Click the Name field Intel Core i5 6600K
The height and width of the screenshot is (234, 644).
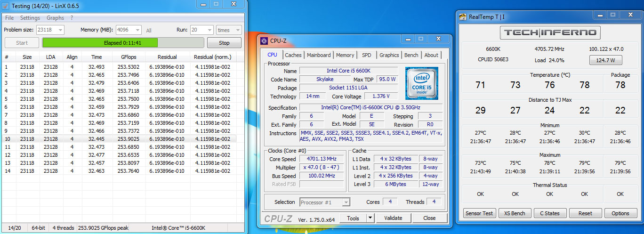(349, 71)
